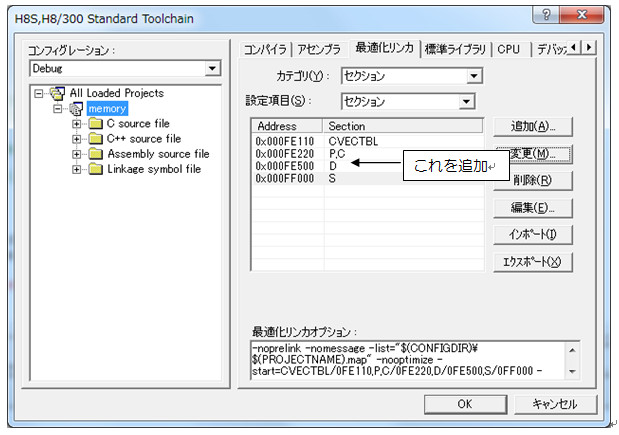Click the Assembly source file folder icon
619x435 pixels.
(95, 154)
